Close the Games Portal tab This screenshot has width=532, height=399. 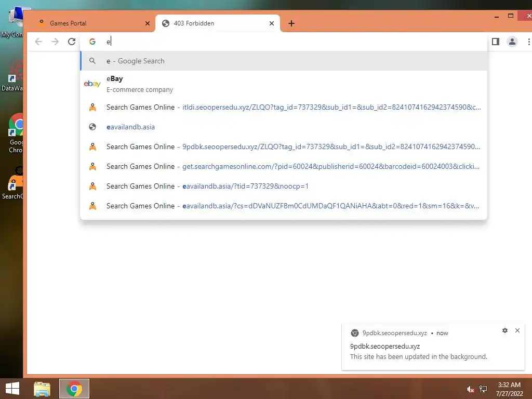pyautogui.click(x=147, y=23)
